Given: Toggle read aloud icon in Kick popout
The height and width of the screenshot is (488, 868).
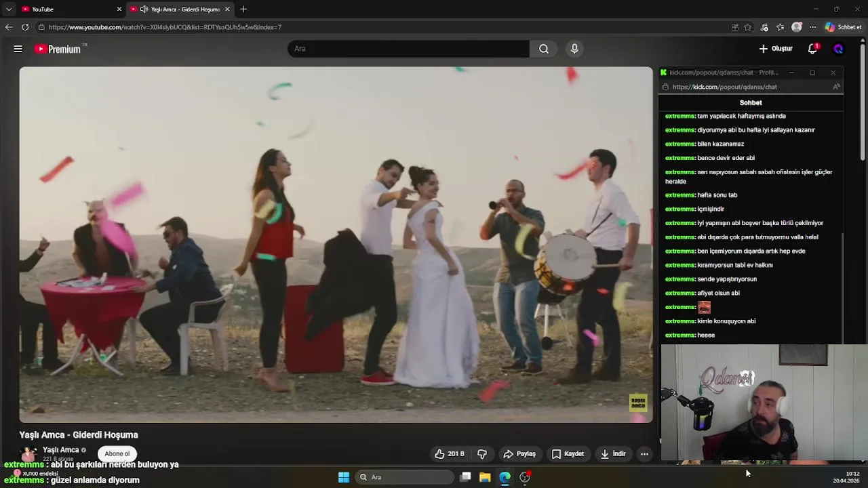Looking at the screenshot, I should (836, 87).
